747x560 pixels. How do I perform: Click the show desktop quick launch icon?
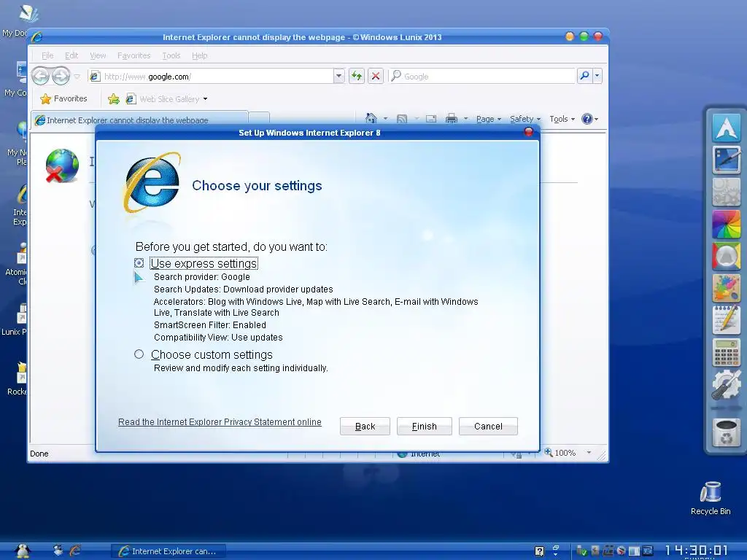[x=58, y=551]
